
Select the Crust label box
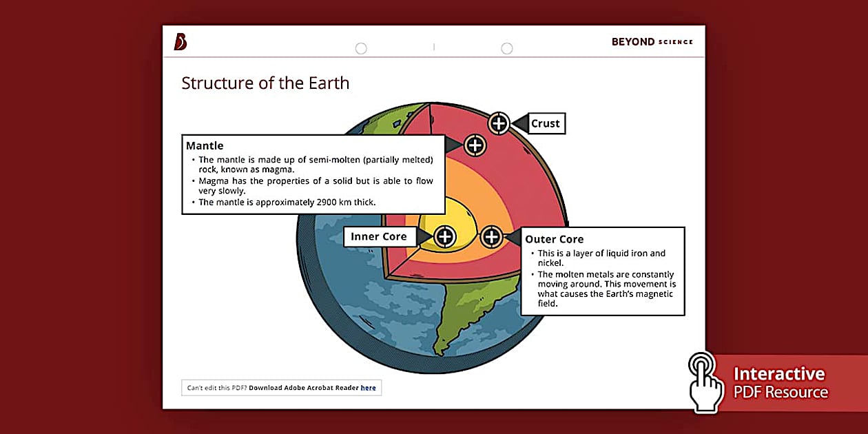tap(546, 124)
